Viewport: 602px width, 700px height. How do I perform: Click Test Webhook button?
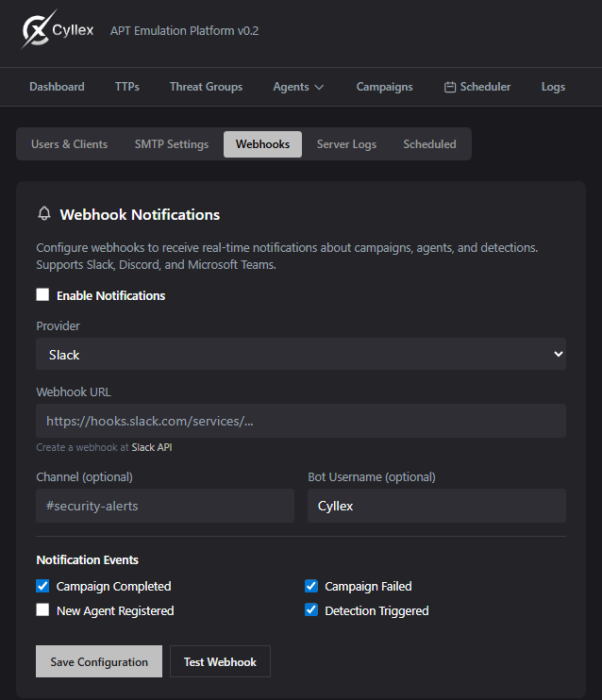220,661
